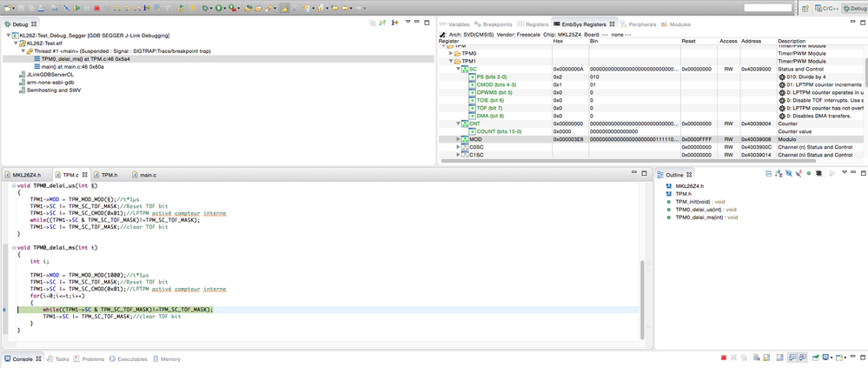868x368 pixels.
Task: Click Outline Sort alphabetically icon
Action: pyautogui.click(x=779, y=173)
